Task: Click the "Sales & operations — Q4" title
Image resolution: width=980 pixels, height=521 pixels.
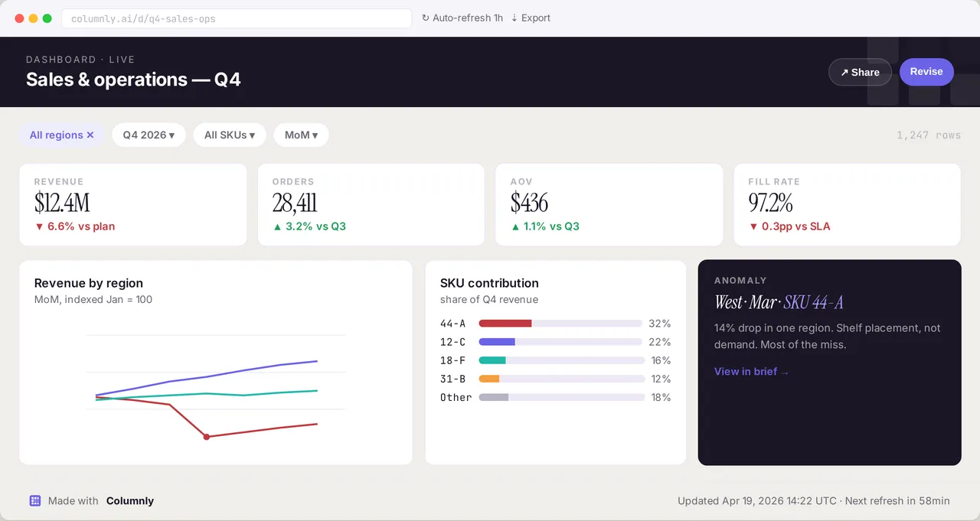Action: (x=133, y=80)
